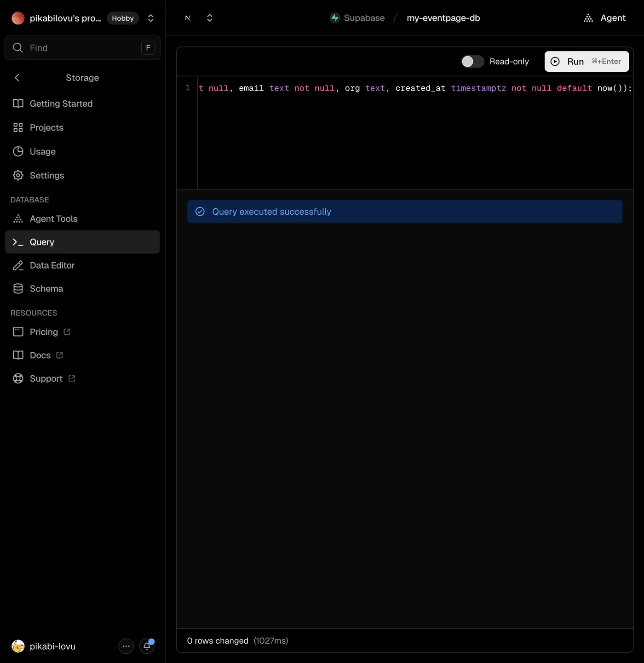The width and height of the screenshot is (644, 663).
Task: Click the Supabase breadcrumb
Action: [x=357, y=18]
